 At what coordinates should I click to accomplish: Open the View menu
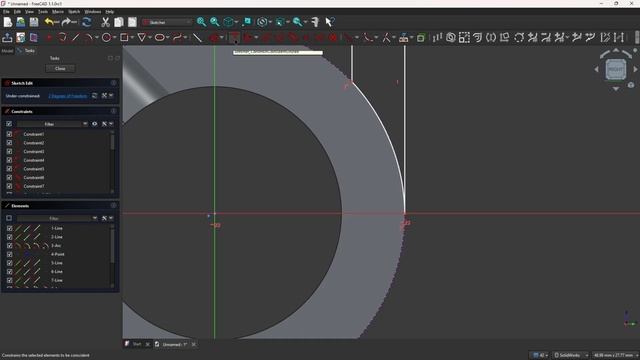coord(29,11)
